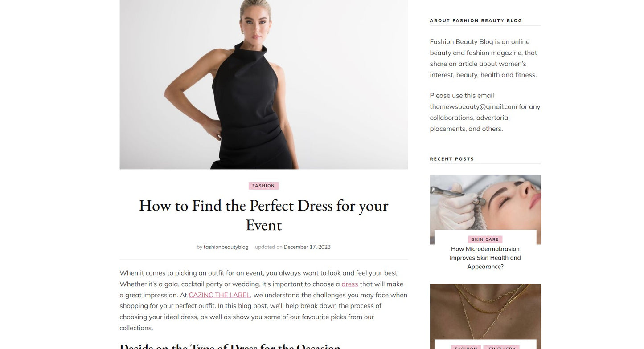Open 'How Microdermabrasion Improves Skin Health' post

click(x=485, y=258)
